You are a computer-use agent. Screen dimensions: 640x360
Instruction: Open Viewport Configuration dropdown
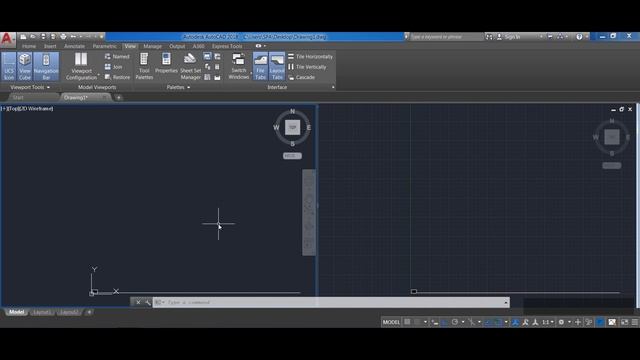(81, 66)
